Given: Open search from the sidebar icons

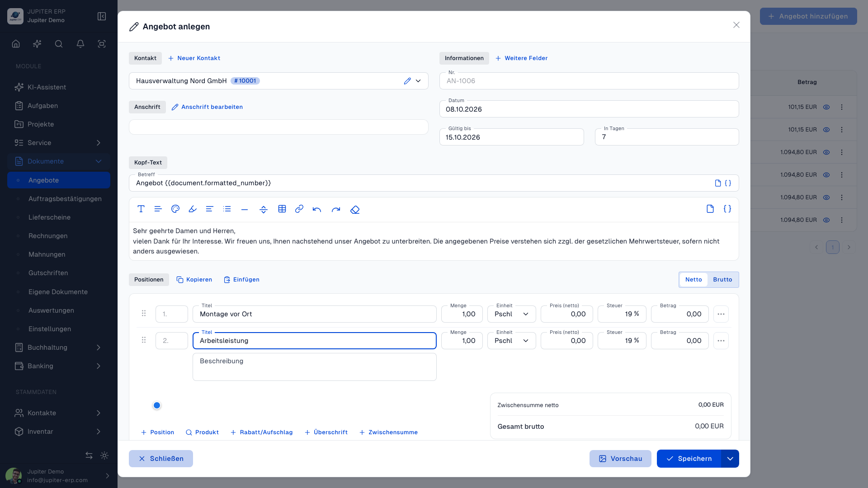Looking at the screenshot, I should coord(59,44).
